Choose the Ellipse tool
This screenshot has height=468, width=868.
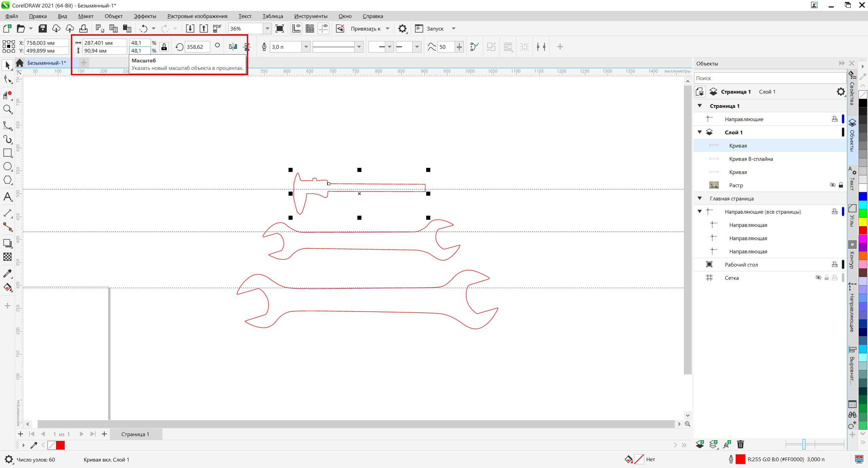[7, 167]
